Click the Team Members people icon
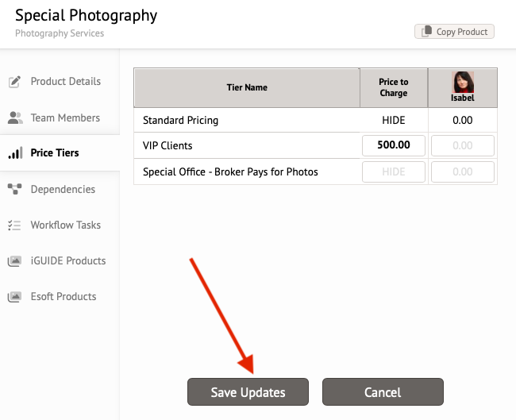 point(15,118)
